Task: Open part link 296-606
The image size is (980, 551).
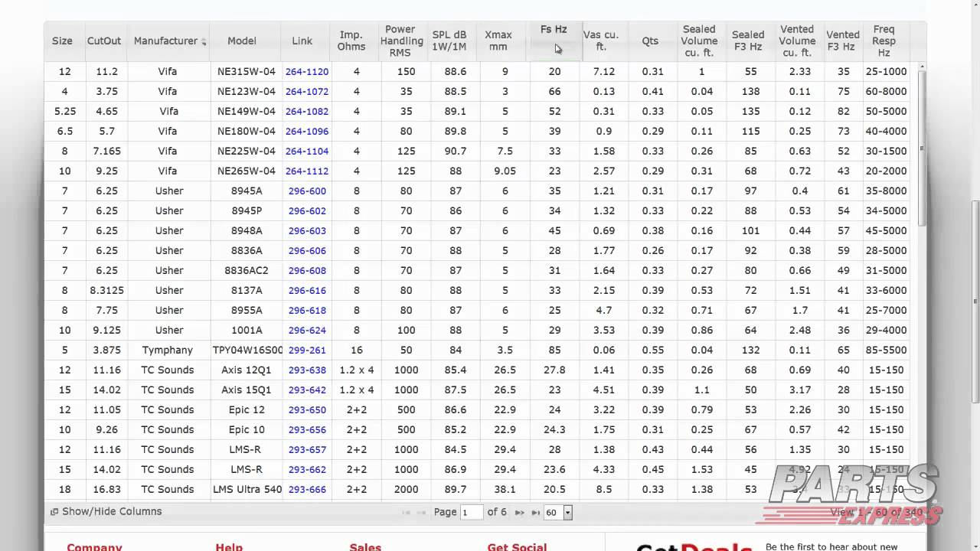Action: [x=307, y=250]
